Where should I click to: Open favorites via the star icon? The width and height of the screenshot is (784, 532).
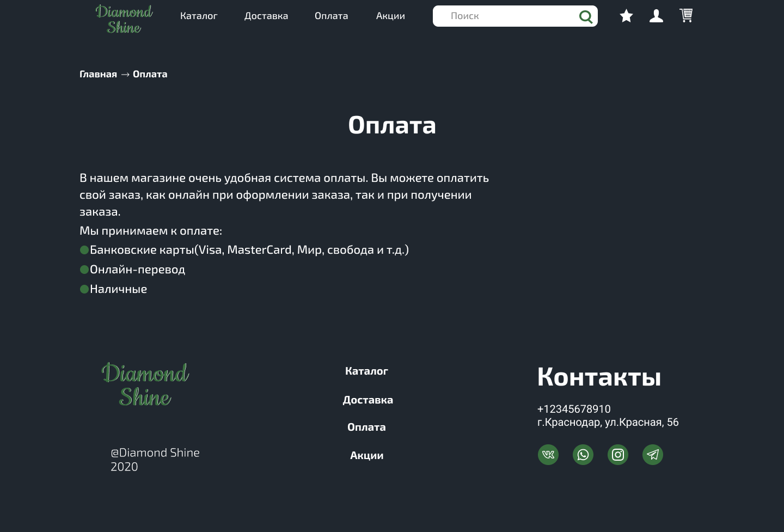(x=627, y=16)
